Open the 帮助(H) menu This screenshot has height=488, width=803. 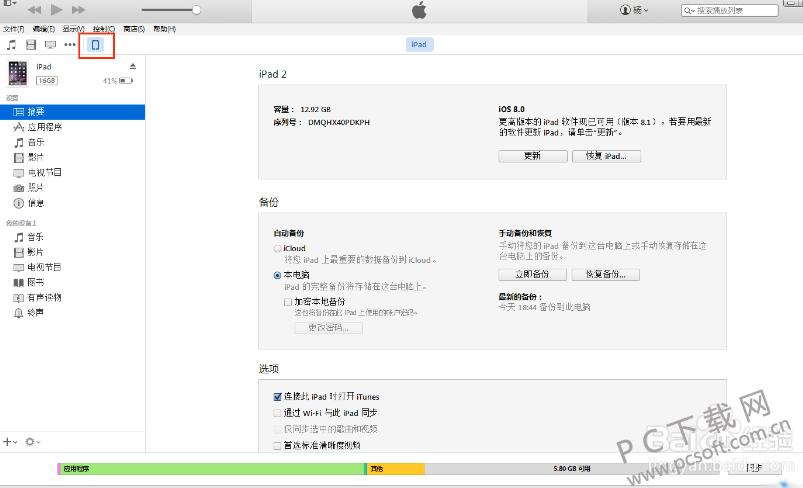[164, 29]
